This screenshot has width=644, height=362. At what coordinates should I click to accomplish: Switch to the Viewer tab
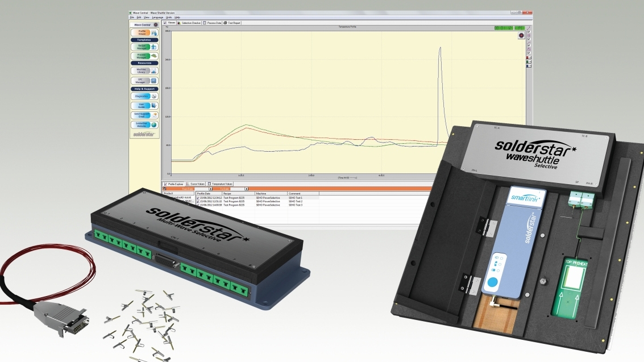point(169,23)
